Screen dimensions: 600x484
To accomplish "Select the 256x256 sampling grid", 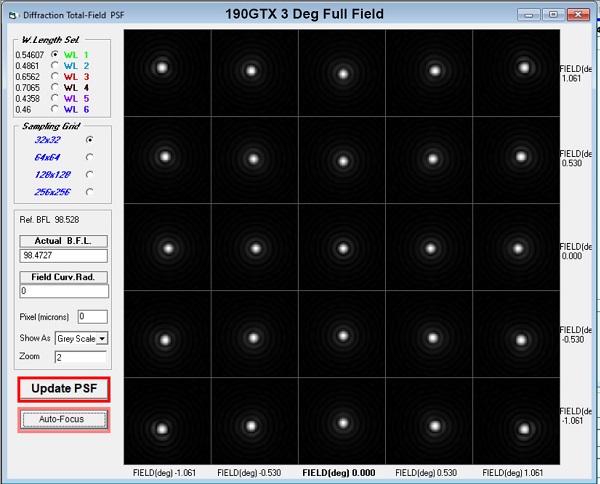I will coord(90,191).
